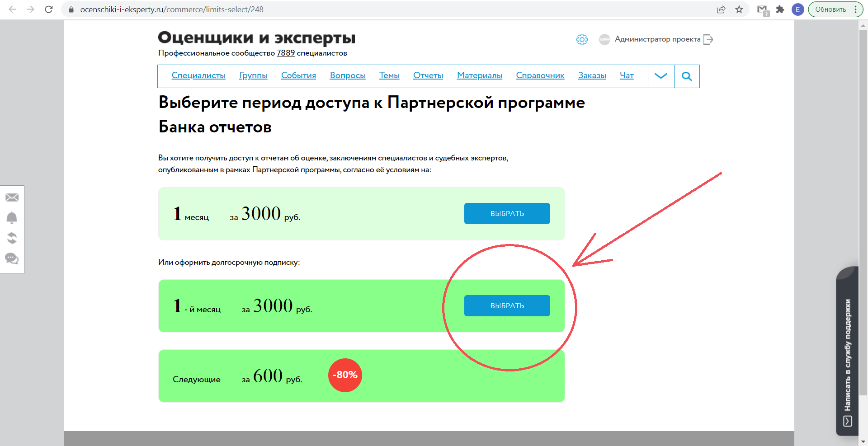Open the Чат menu link
The image size is (868, 446).
coord(627,75)
